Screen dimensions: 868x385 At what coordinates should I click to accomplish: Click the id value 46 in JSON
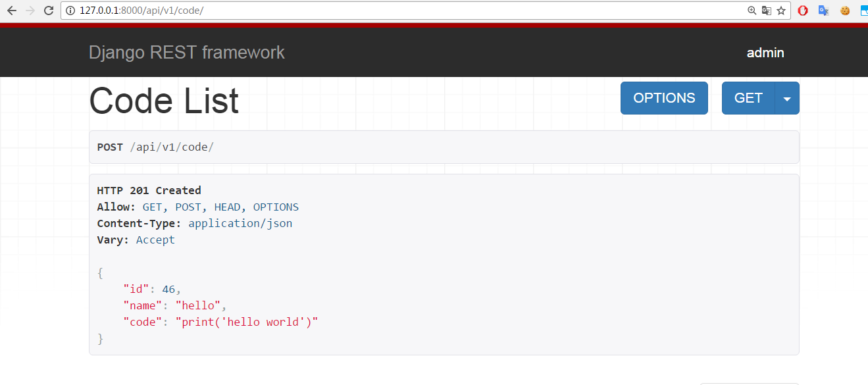168,290
